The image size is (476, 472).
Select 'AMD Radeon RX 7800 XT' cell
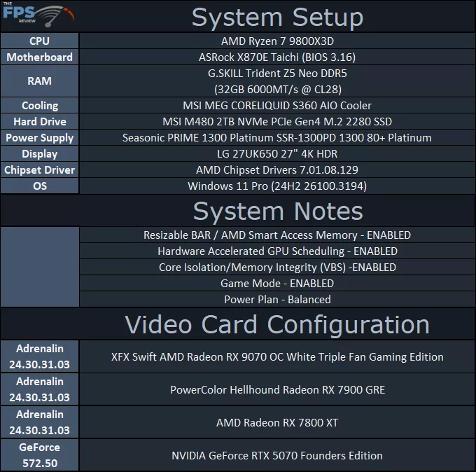(277, 422)
